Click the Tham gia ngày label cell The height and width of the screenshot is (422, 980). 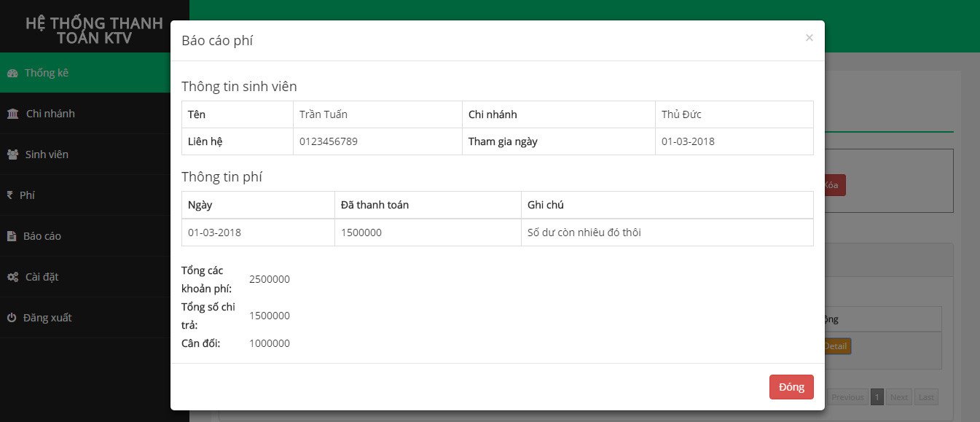pos(559,141)
